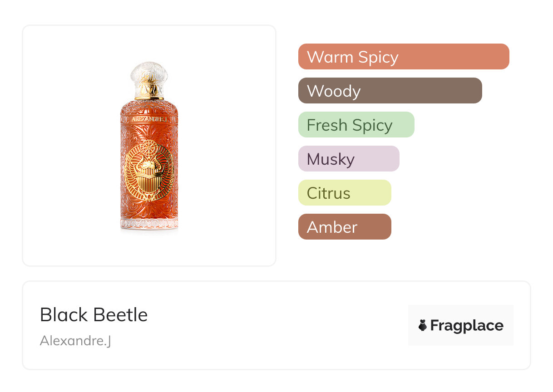Select the Woody accord bar
553x392 pixels.
pos(390,91)
